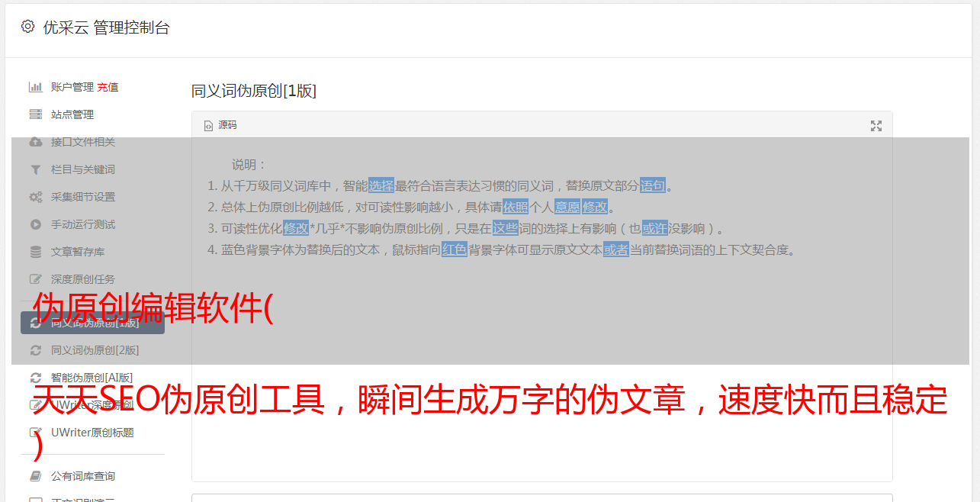Click highlighted word 语句 in line one

653,185
